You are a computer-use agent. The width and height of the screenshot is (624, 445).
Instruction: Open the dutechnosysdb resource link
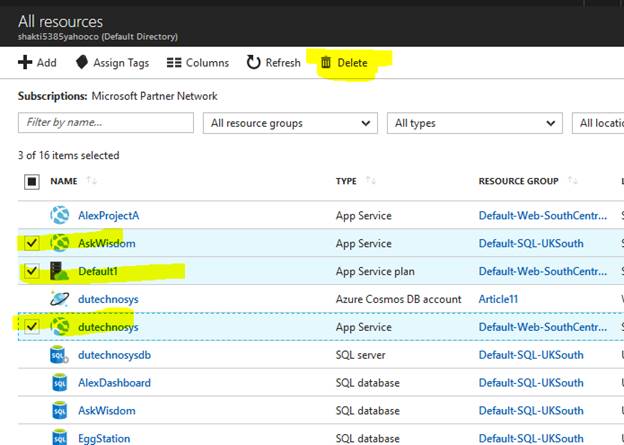tap(115, 355)
